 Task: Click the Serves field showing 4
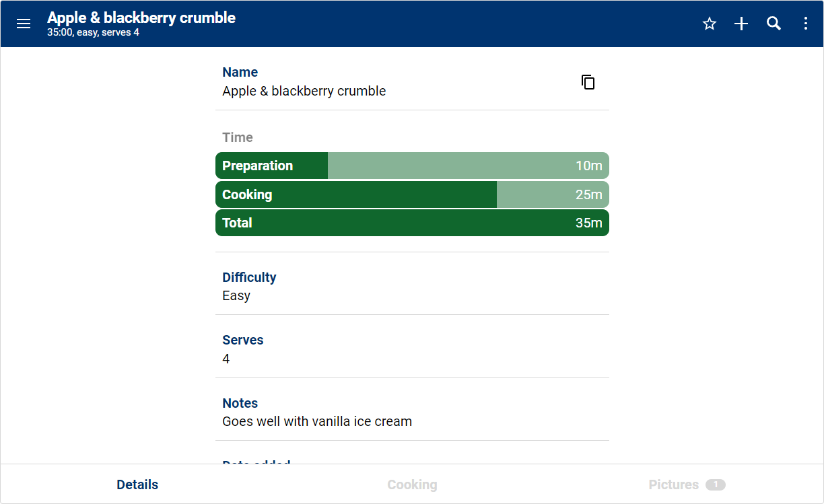226,359
